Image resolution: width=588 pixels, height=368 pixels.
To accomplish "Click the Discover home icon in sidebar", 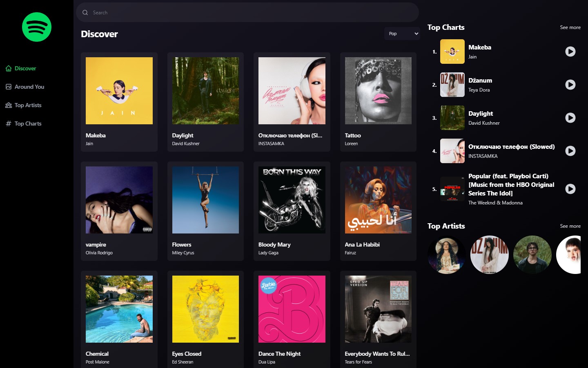I will 9,68.
